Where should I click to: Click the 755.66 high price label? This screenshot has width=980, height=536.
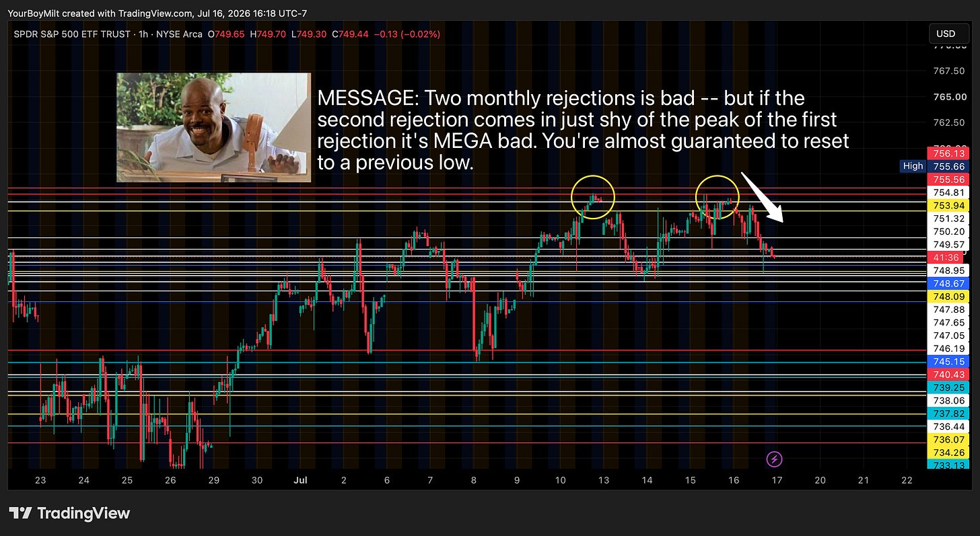click(x=949, y=166)
